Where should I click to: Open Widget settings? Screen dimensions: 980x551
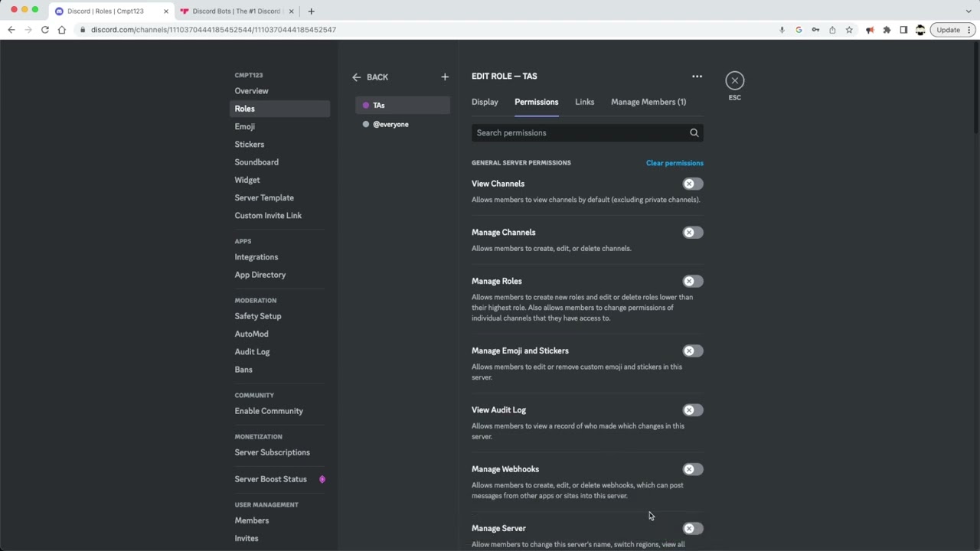click(279, 180)
